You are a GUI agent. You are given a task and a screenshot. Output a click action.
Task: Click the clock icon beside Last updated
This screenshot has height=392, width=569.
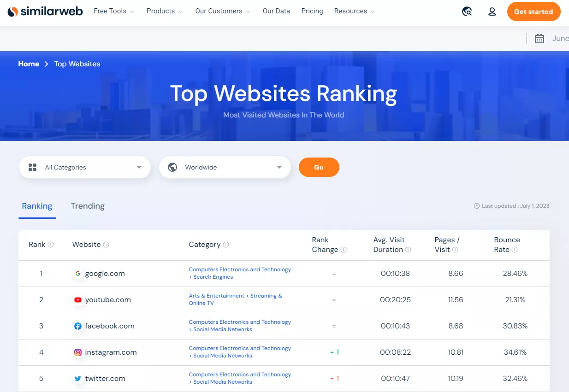477,206
